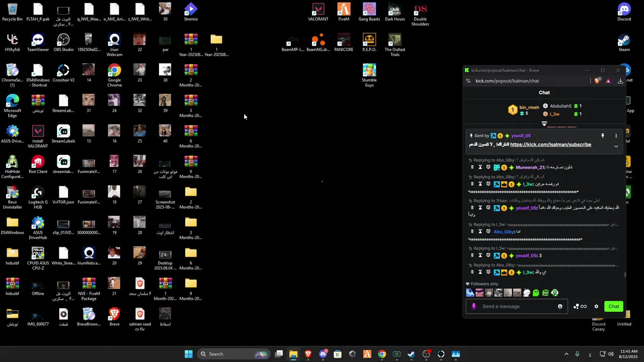Click the purple icon left of message field

coord(473,307)
